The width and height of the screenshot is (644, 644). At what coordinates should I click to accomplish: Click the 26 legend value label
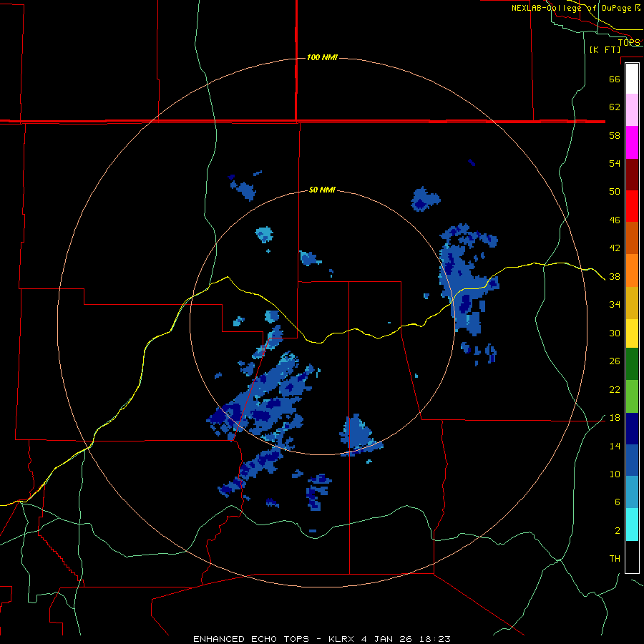615,361
